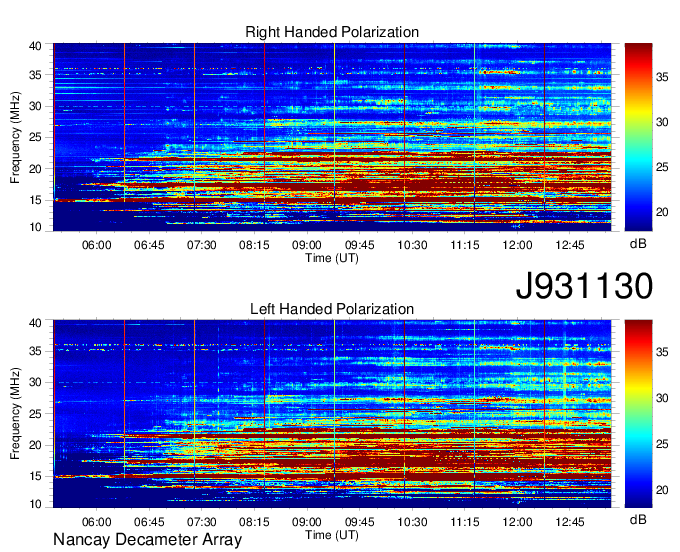Click the 11:15 time tick of Right Handed plot
The image size is (680, 552).
[464, 245]
